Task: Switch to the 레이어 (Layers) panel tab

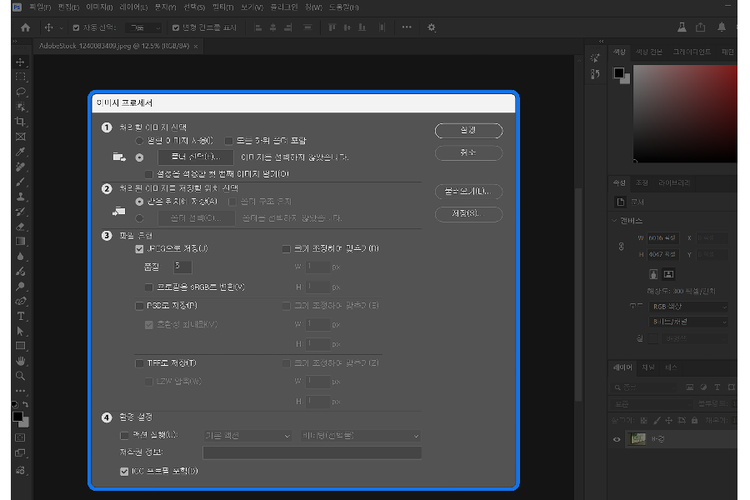Action: [624, 367]
